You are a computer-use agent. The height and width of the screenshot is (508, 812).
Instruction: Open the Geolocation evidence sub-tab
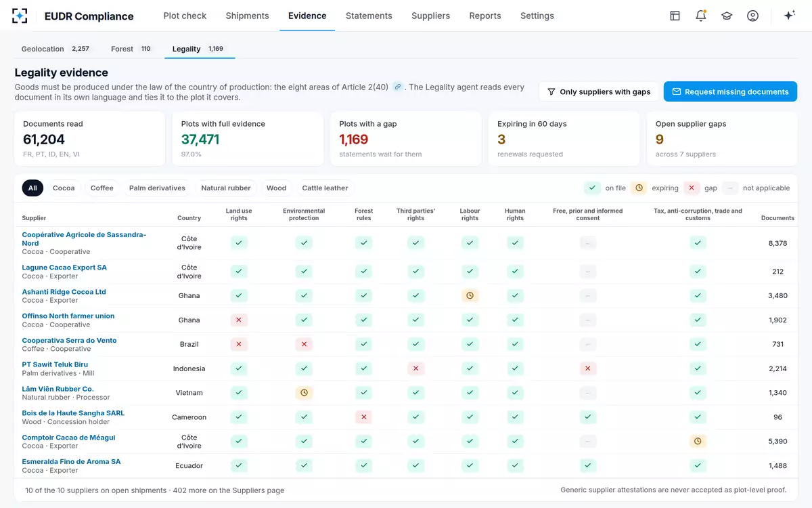pos(55,49)
